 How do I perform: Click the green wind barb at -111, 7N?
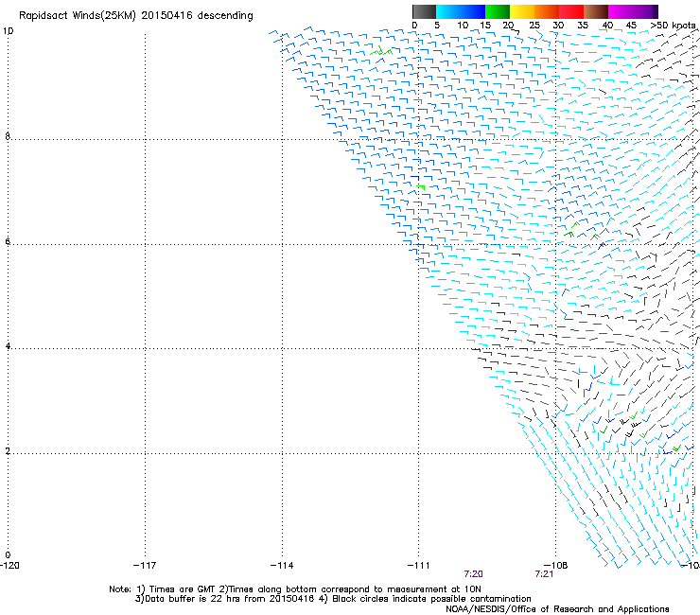coord(420,186)
